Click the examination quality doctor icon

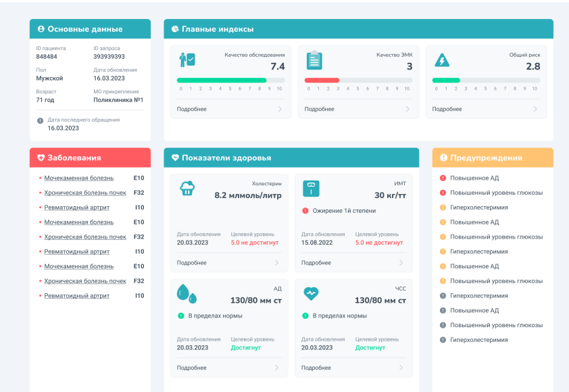pyautogui.click(x=187, y=59)
